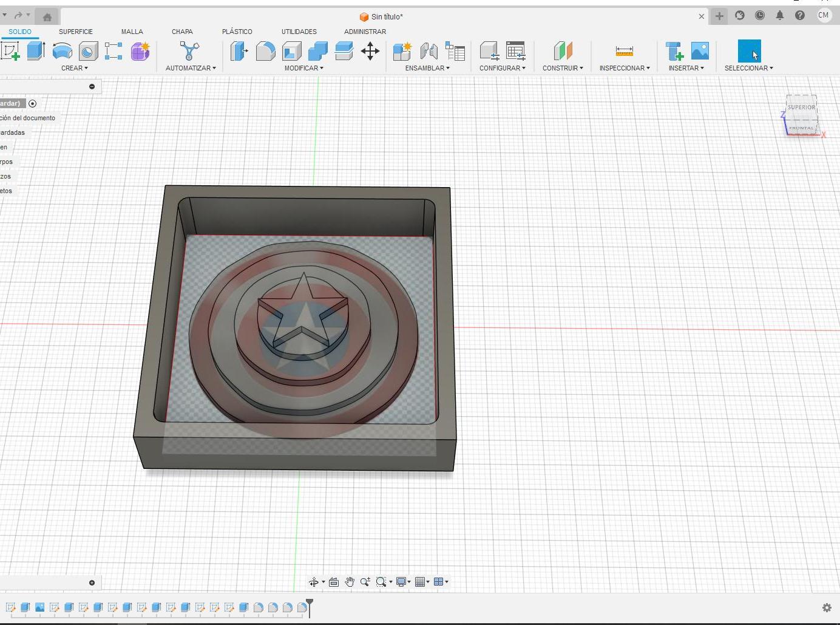The width and height of the screenshot is (840, 625).
Task: Collapse the browser panel
Action: [92, 86]
